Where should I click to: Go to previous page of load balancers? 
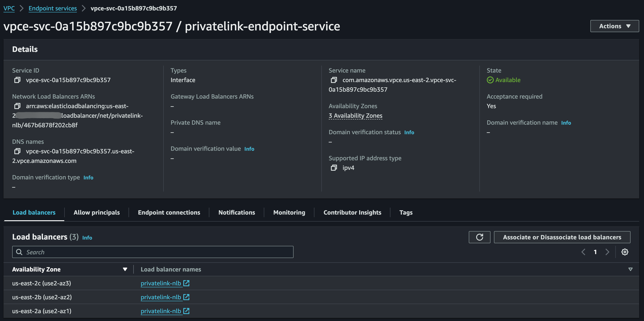pyautogui.click(x=583, y=252)
